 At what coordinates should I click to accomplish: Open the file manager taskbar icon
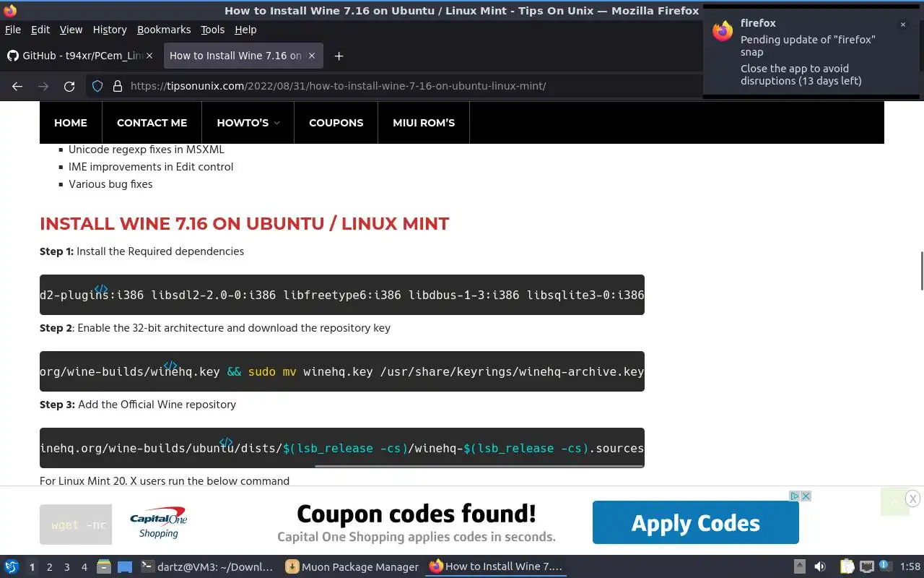(103, 566)
